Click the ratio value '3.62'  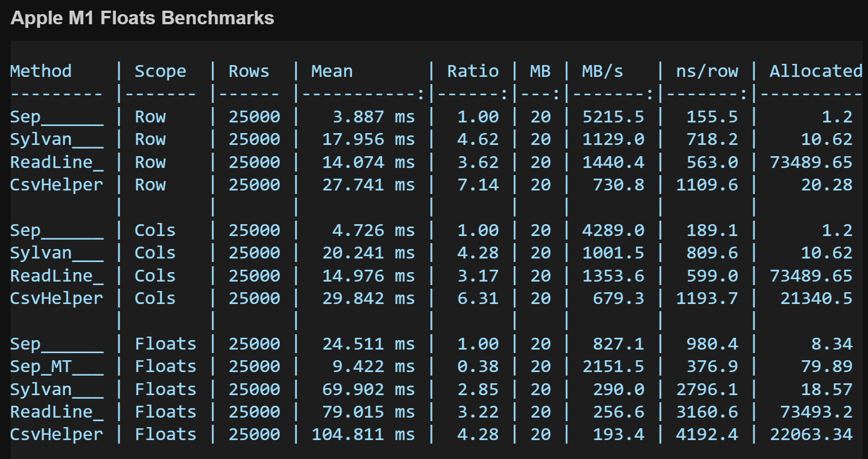coord(477,162)
